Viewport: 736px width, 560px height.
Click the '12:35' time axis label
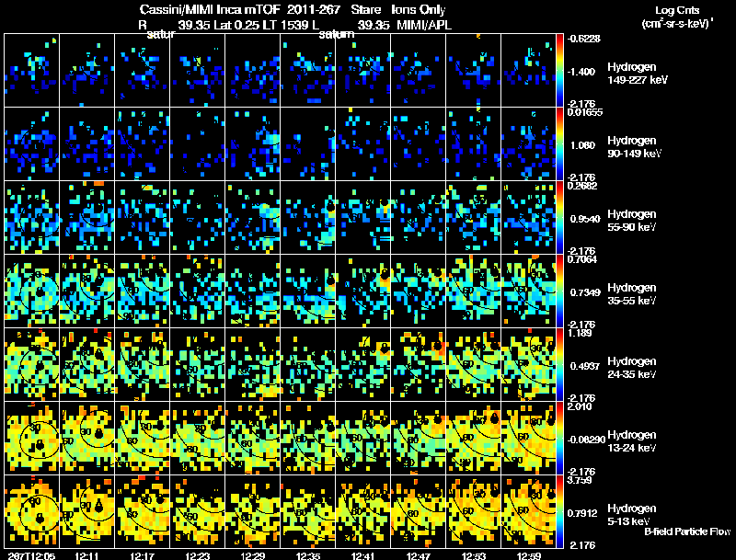click(308, 555)
